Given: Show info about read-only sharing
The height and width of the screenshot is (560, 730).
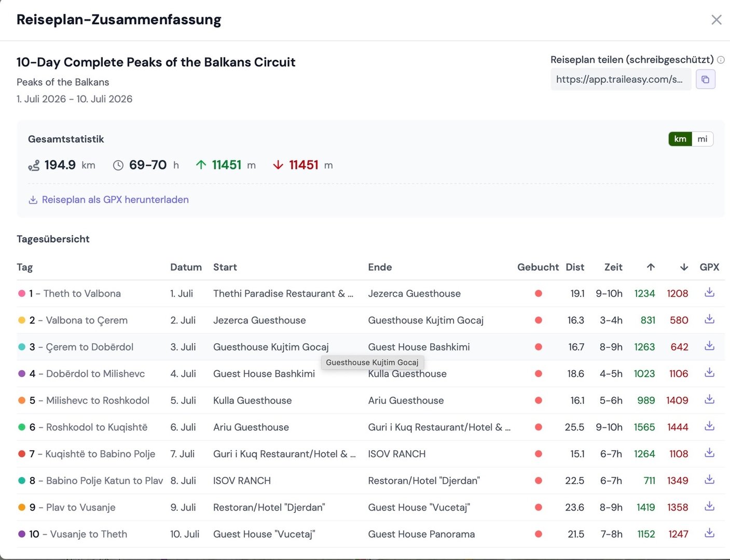Looking at the screenshot, I should click(721, 60).
